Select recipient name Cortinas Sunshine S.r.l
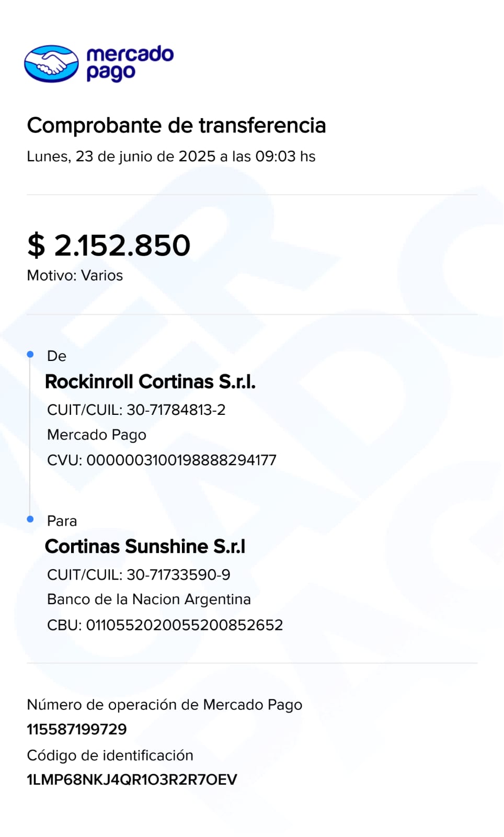 (145, 547)
